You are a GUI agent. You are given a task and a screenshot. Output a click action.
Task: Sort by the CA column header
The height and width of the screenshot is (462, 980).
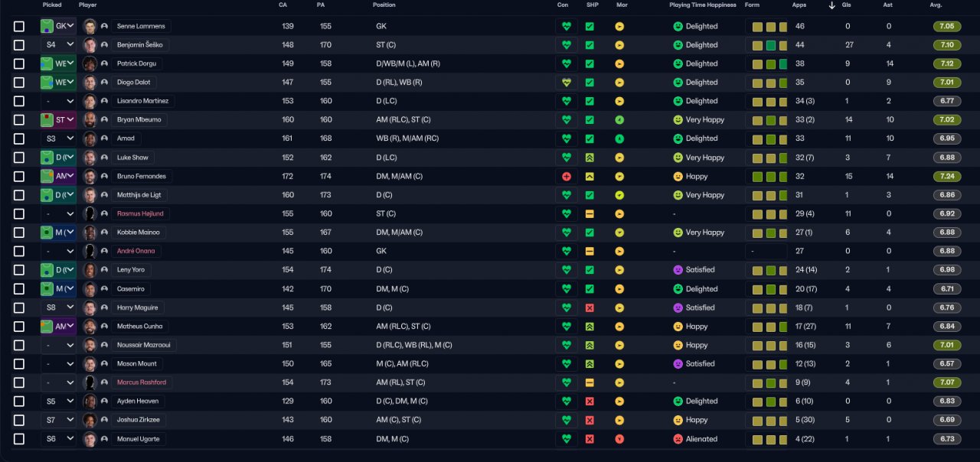coord(283,5)
